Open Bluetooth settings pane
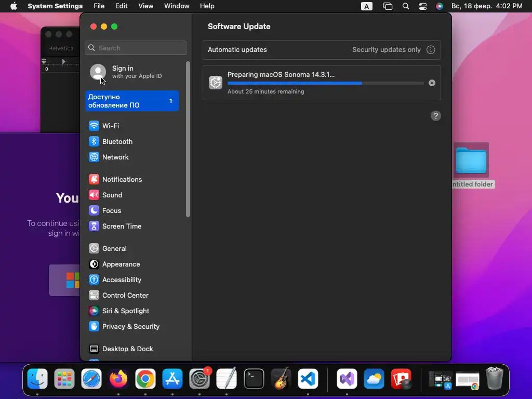 pyautogui.click(x=111, y=141)
